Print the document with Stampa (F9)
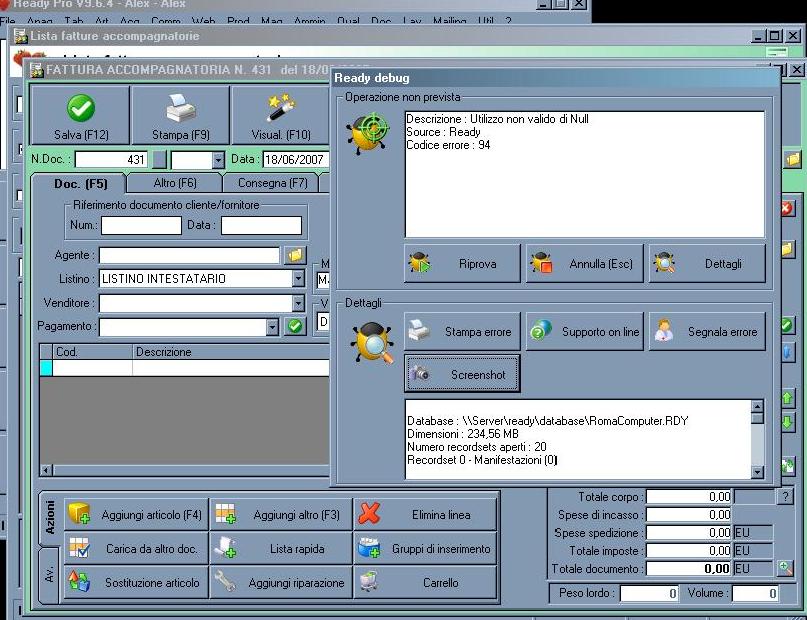The width and height of the screenshot is (807, 620). 180,115
